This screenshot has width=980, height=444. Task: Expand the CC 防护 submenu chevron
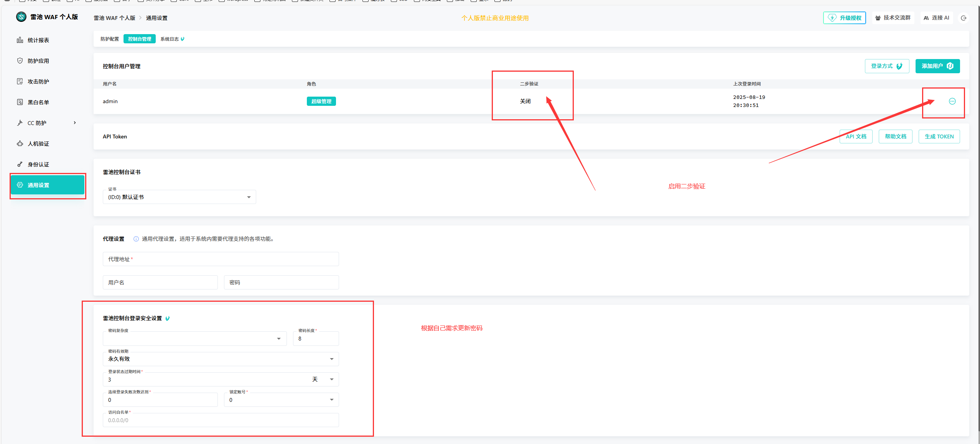[x=75, y=123]
